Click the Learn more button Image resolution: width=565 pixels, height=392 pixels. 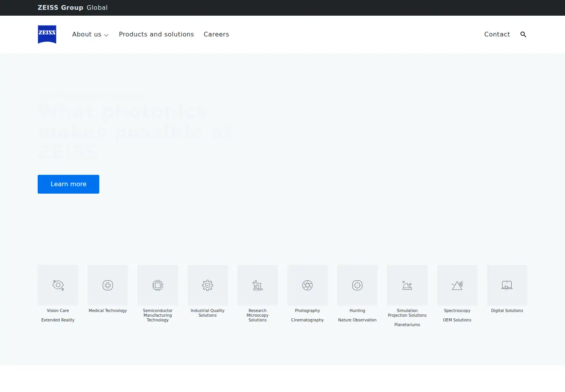68,184
